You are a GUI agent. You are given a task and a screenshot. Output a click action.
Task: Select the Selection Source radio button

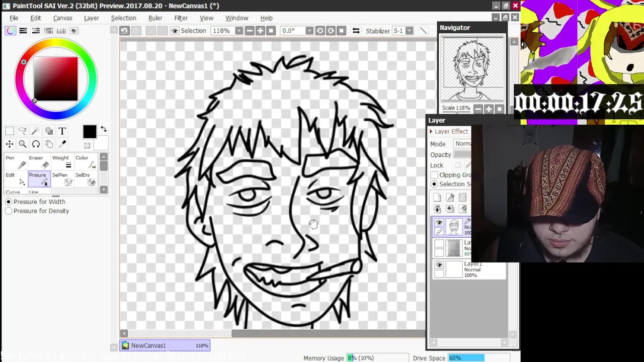point(434,184)
